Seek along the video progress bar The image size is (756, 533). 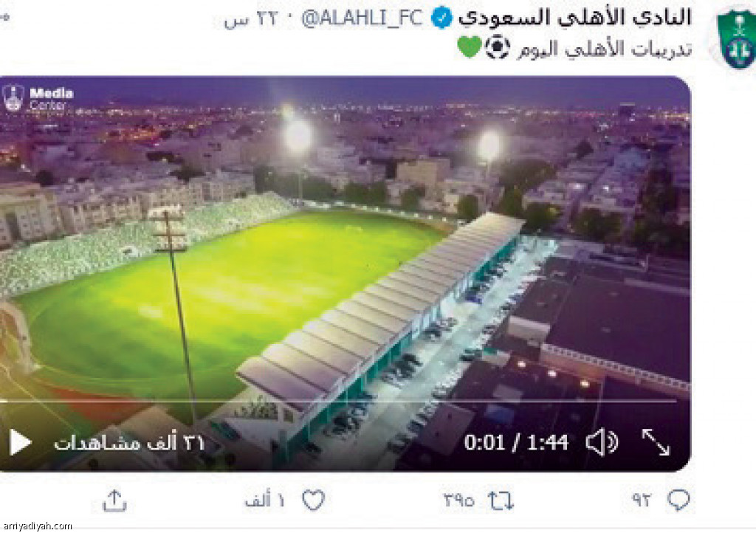tap(337, 400)
